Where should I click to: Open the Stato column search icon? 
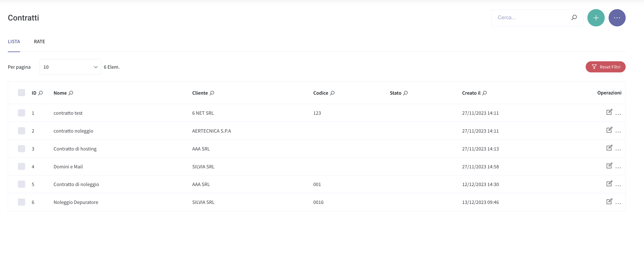pyautogui.click(x=405, y=93)
